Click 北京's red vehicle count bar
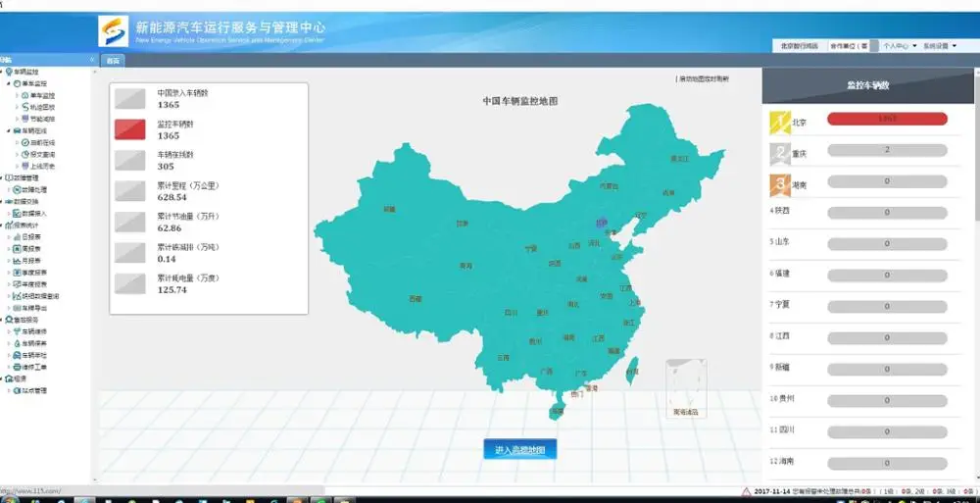Screen dimensions: 980x503 pos(887,119)
